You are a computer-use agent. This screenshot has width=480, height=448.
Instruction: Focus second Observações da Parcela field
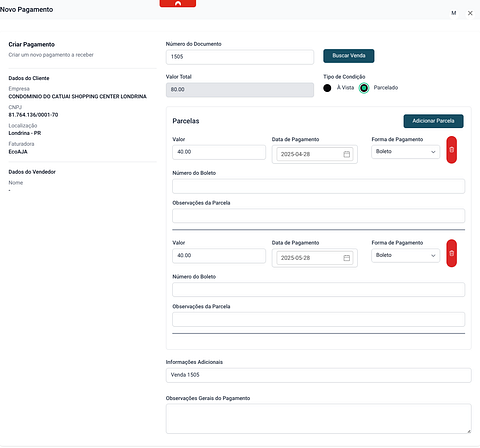[x=318, y=319]
